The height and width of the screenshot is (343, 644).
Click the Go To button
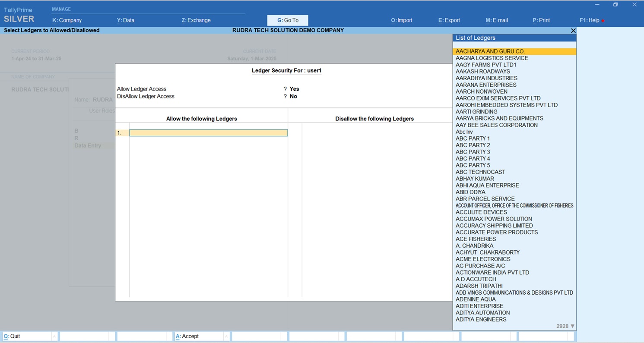tap(288, 20)
